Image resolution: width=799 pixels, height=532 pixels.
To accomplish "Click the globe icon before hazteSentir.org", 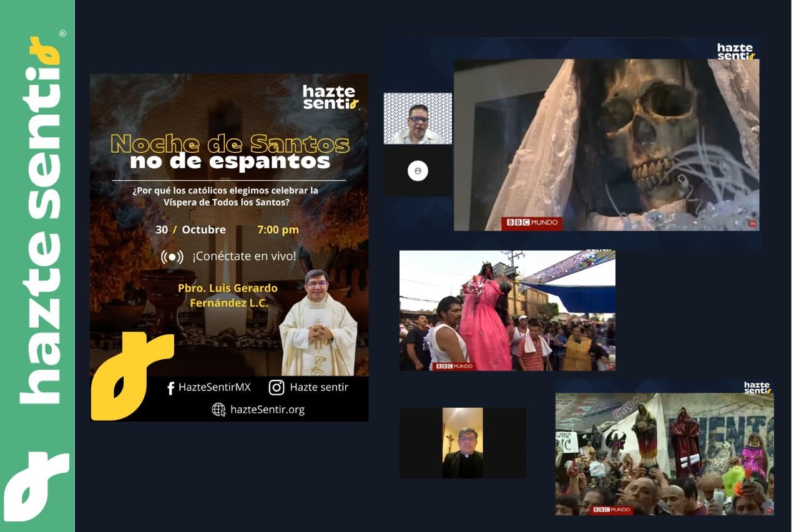I will 218,410.
